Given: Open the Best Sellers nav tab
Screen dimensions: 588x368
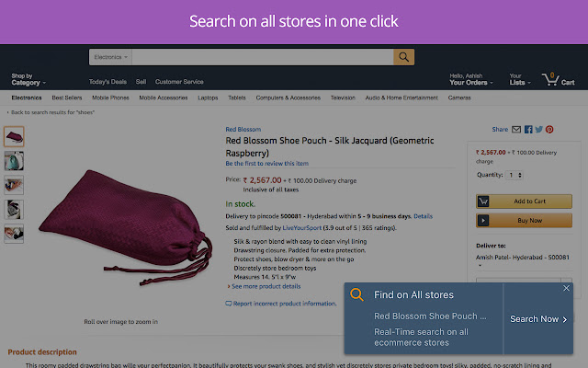Looking at the screenshot, I should [67, 98].
